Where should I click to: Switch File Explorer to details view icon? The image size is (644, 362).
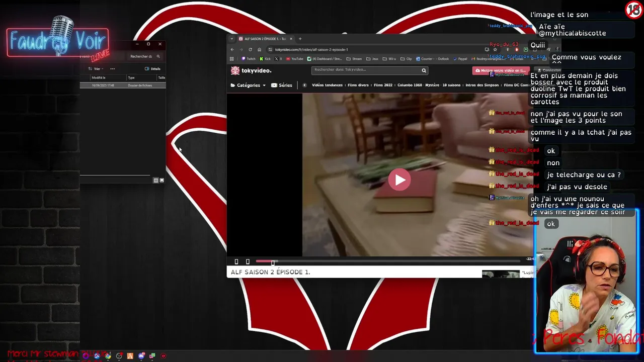(x=156, y=180)
